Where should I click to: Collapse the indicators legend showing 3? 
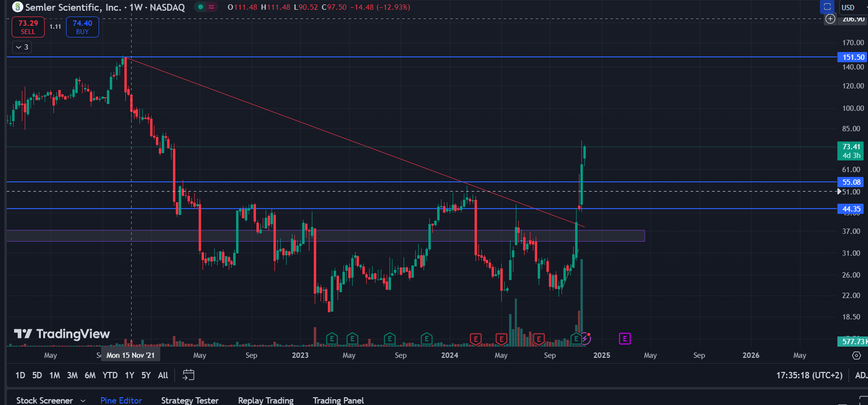pos(22,47)
